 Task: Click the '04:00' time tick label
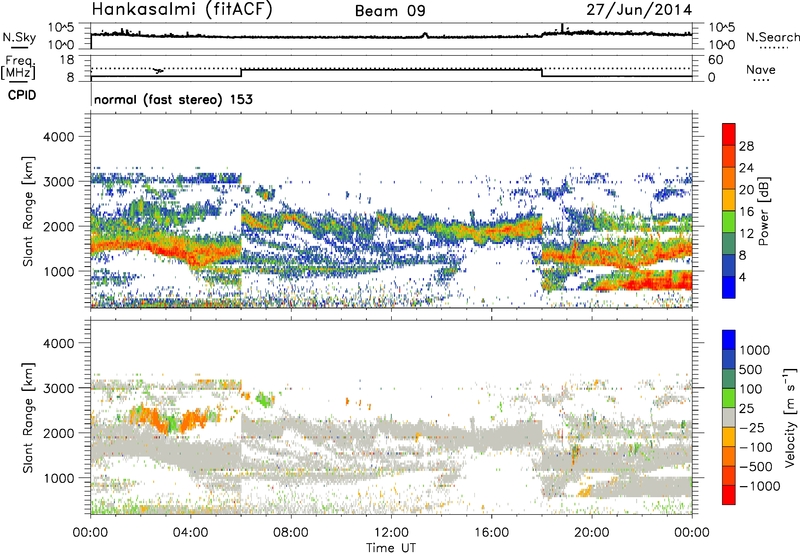[190, 533]
